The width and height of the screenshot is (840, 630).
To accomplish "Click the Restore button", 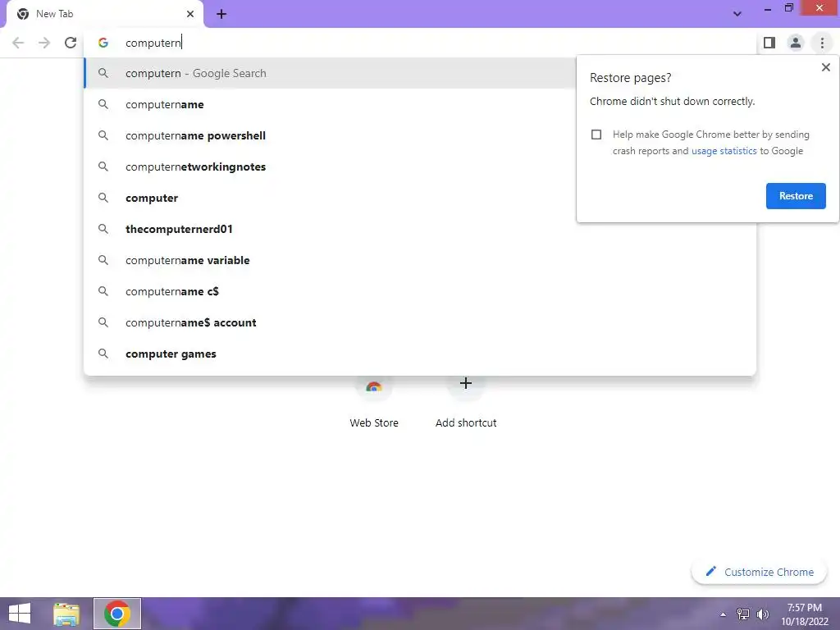I will click(796, 196).
